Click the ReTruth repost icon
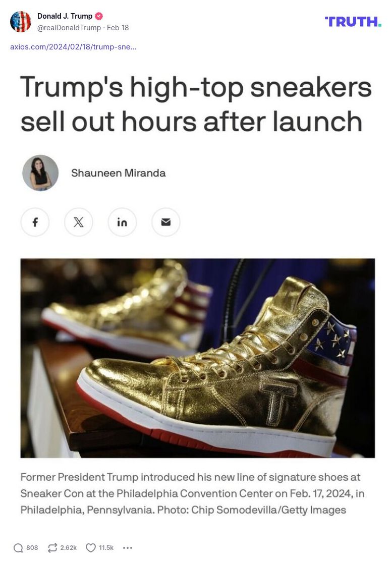 [52, 548]
